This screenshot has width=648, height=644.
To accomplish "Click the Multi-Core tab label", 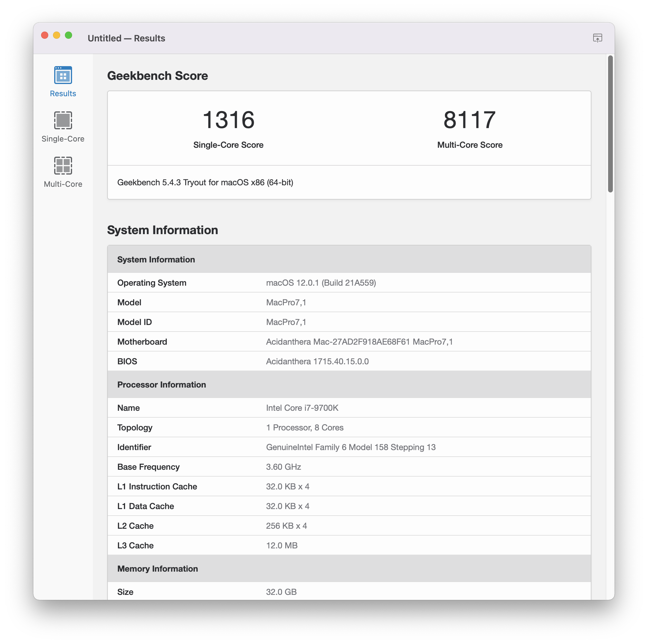I will tap(63, 184).
